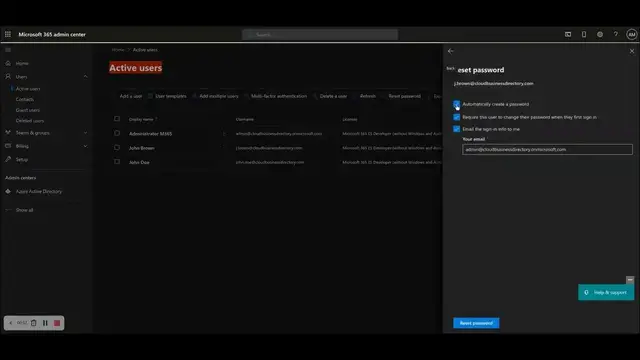Open Contacts in sidebar

[x=24, y=99]
